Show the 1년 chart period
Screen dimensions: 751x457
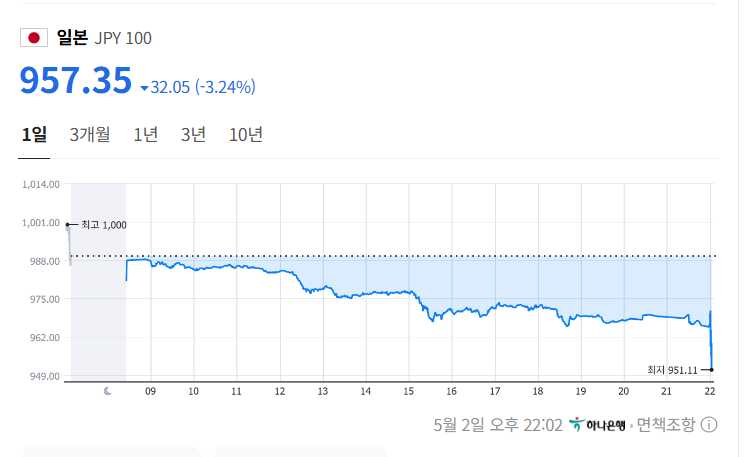click(145, 135)
